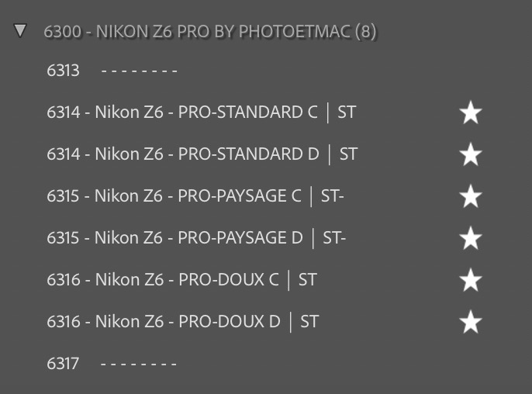Screen dimensions: 532x394
Task: Toggle favorite star for PRO-DOUX C
Action: [x=471, y=281]
